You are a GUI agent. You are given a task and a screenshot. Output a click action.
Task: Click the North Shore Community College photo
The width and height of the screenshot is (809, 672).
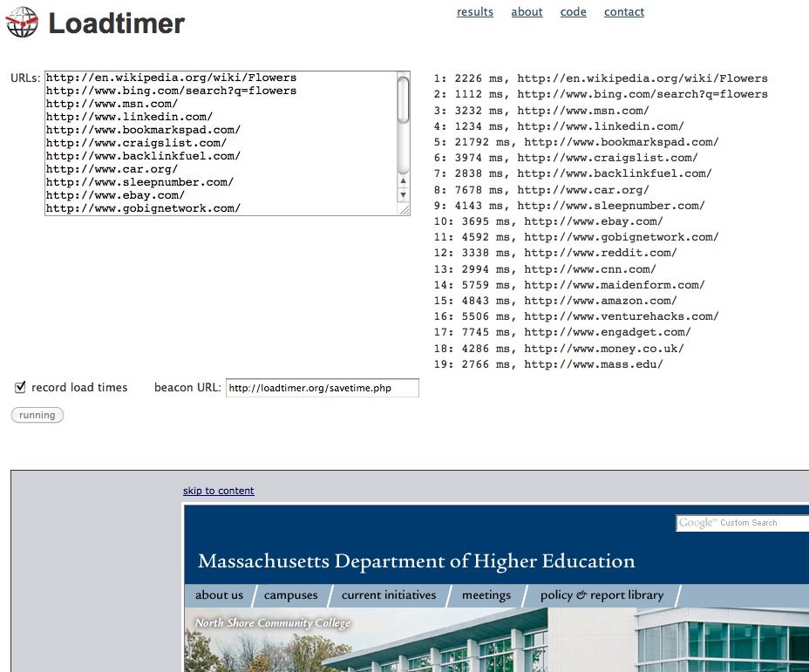496,640
